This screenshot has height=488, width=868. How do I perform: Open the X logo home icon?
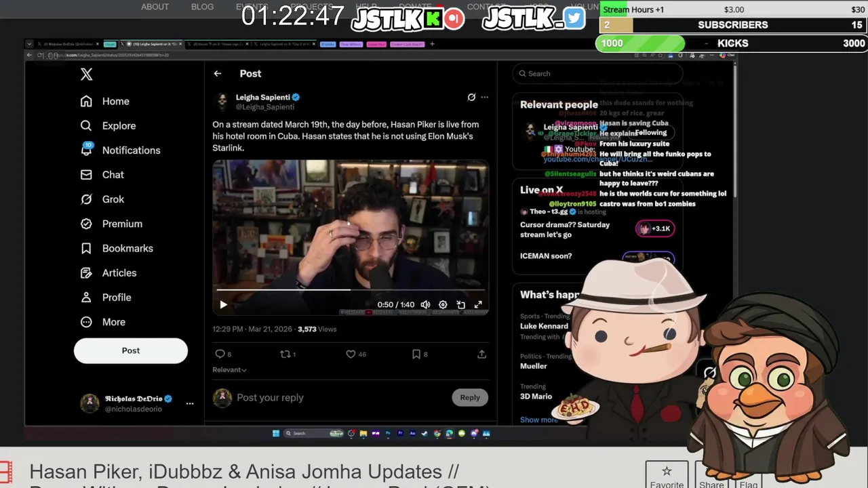click(x=86, y=75)
